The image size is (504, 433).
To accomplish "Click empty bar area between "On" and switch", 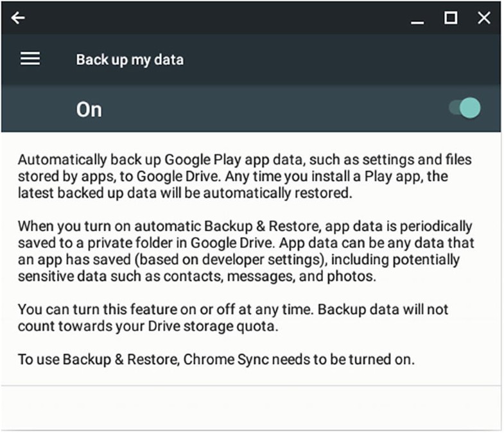I will 270,109.
